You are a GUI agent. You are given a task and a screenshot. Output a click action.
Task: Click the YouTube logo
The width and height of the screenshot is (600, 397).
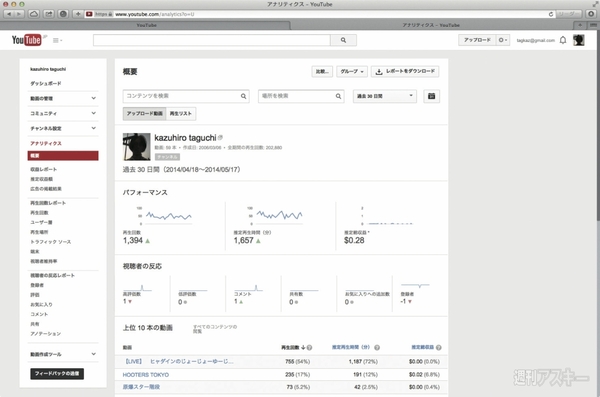click(x=26, y=40)
